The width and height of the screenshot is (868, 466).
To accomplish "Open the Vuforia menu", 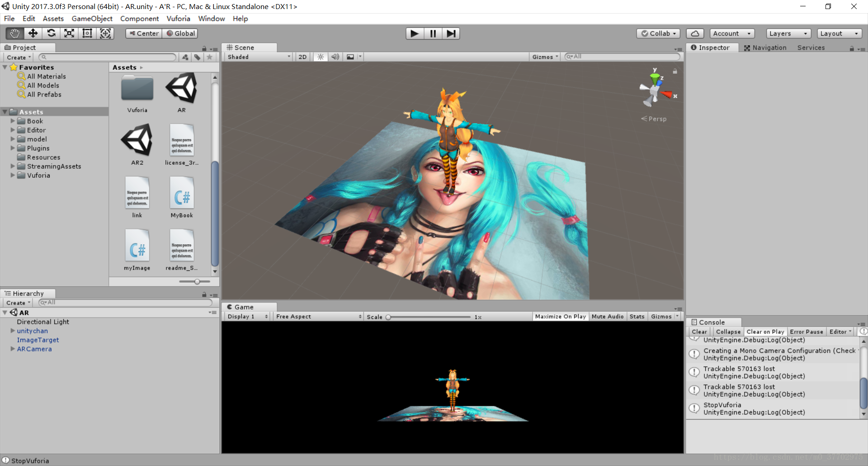I will pos(179,19).
